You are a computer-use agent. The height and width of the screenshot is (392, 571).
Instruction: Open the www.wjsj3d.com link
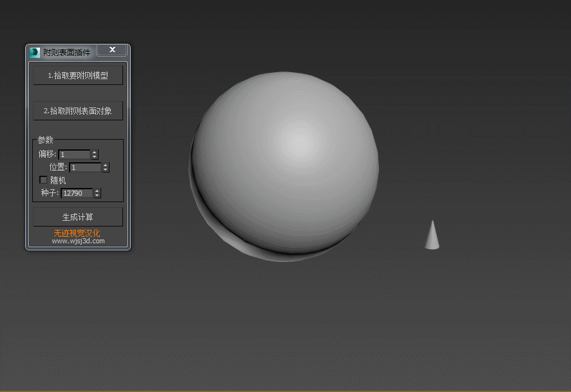[x=78, y=241]
